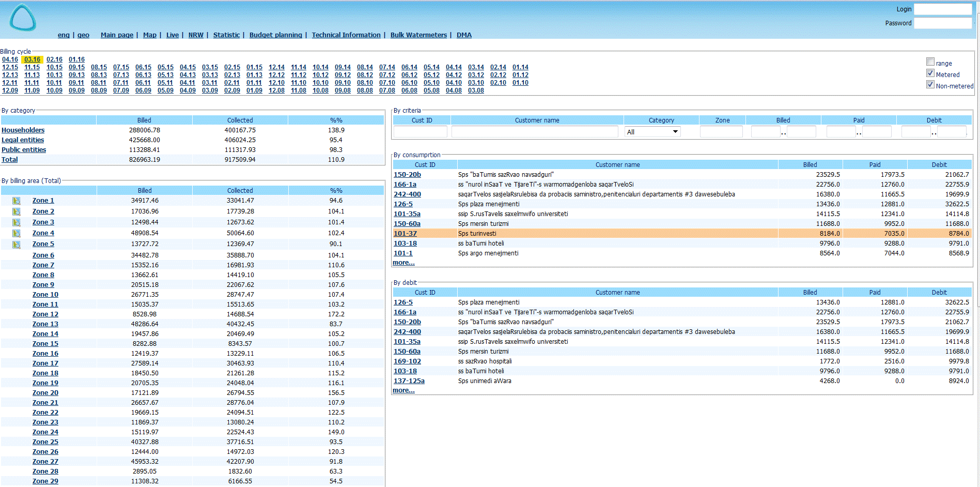Select billing cycle 04.16
Screen dimensions: 980x487
[x=10, y=59]
